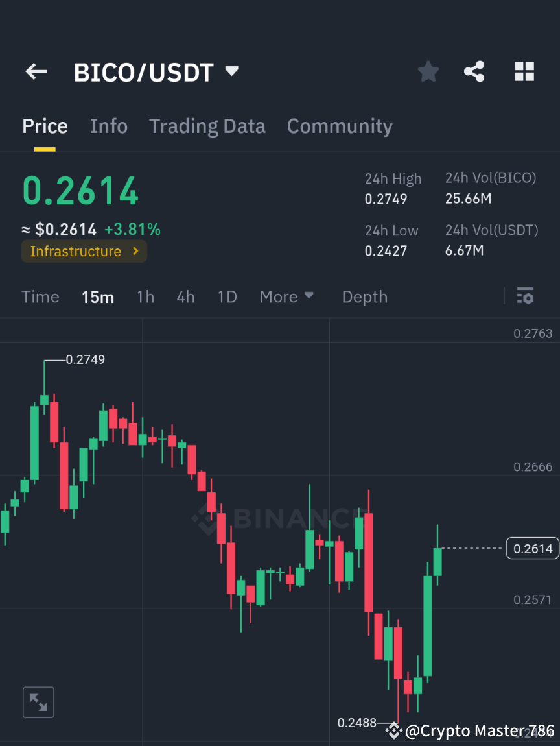Click the 0.2749 high price marker

coord(86,359)
